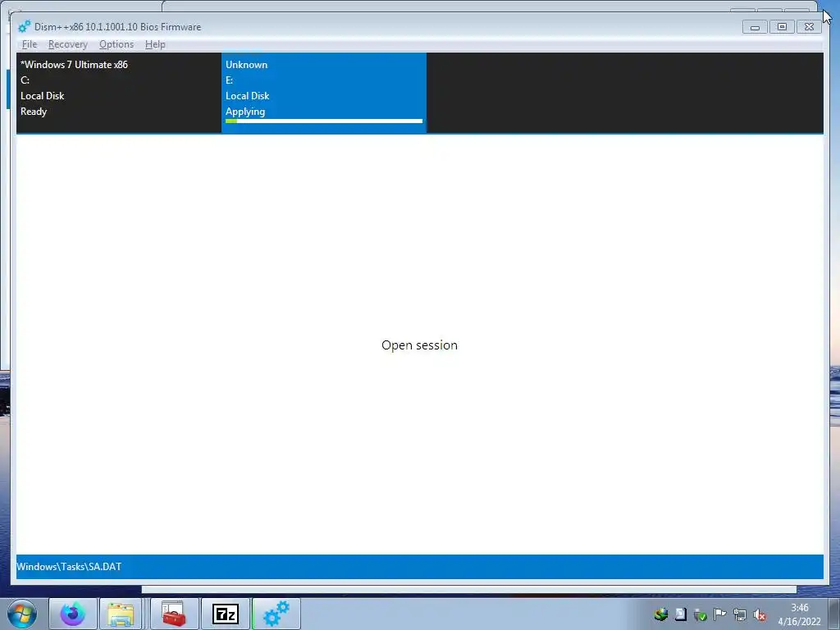Click the Applying status label
The height and width of the screenshot is (630, 840).
(x=245, y=112)
